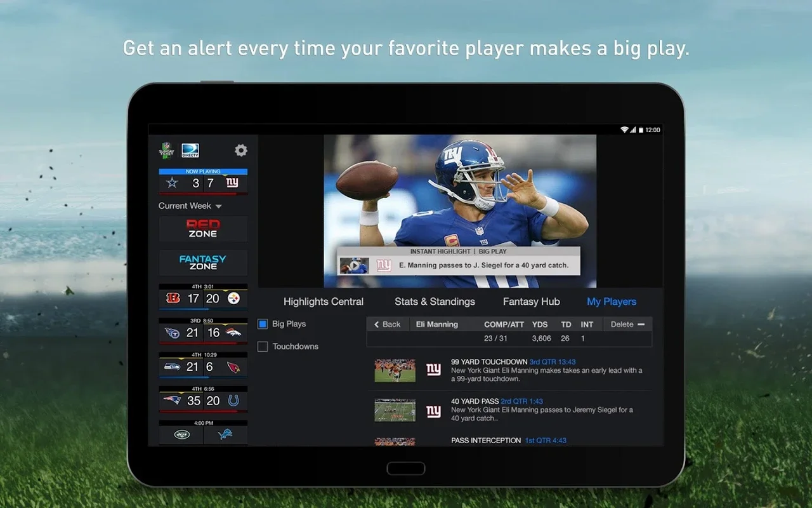Select the '4:00 PM' game time
This screenshot has width=812, height=508.
[203, 423]
